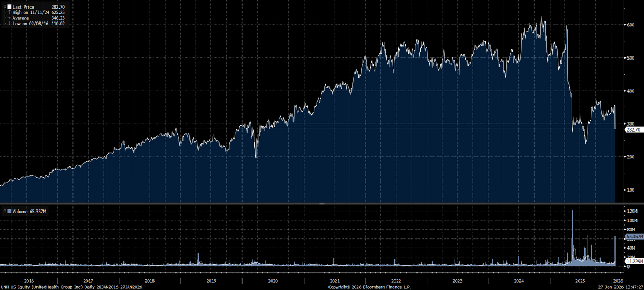
Task: Click the 400 price axis label
Action: click(x=630, y=91)
